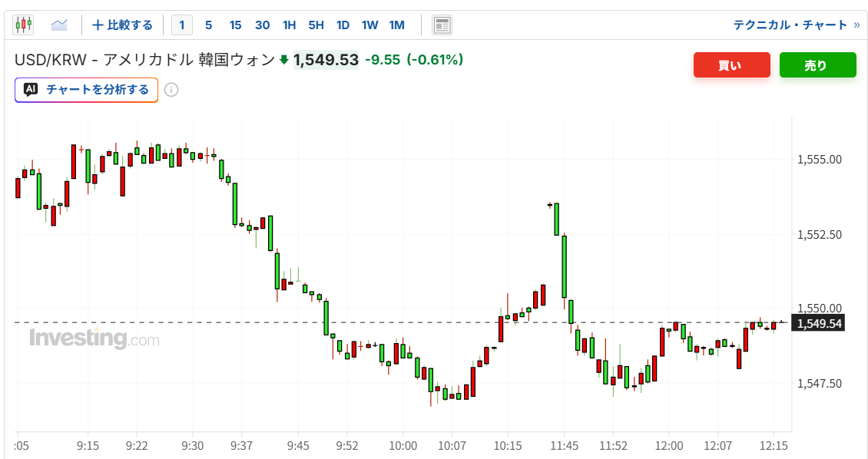
Task: Open the テクニカル・チャート link
Action: click(797, 25)
